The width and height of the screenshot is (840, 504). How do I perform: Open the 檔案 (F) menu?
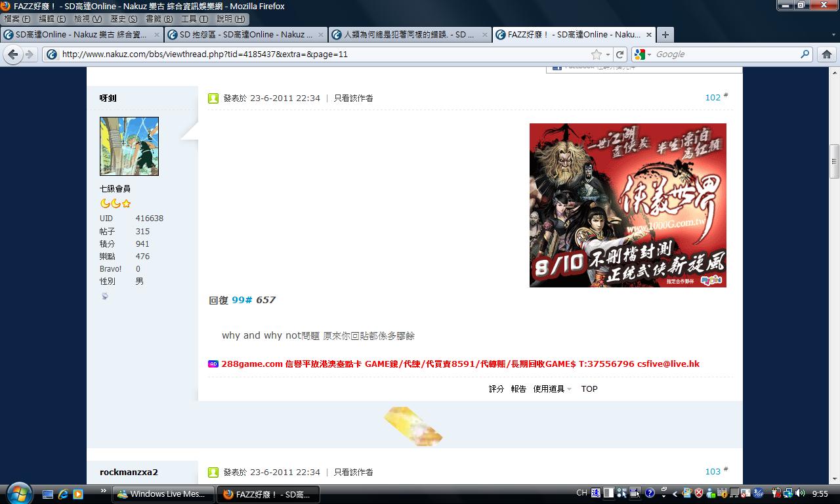coord(17,19)
